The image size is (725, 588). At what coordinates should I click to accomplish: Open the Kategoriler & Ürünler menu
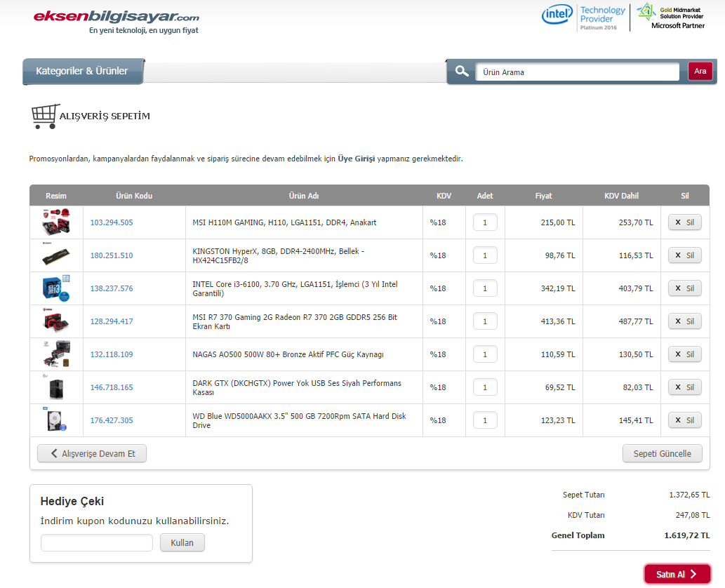click(84, 71)
